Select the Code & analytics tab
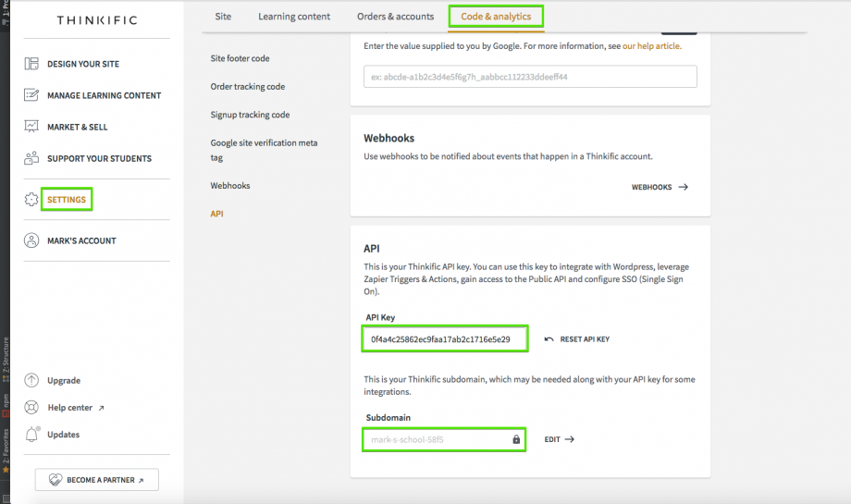The height and width of the screenshot is (504, 851). pos(496,17)
